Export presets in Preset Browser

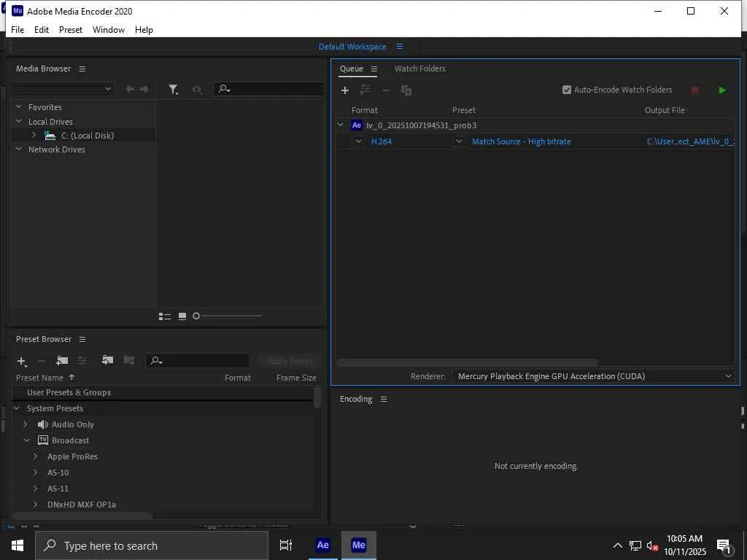click(128, 360)
